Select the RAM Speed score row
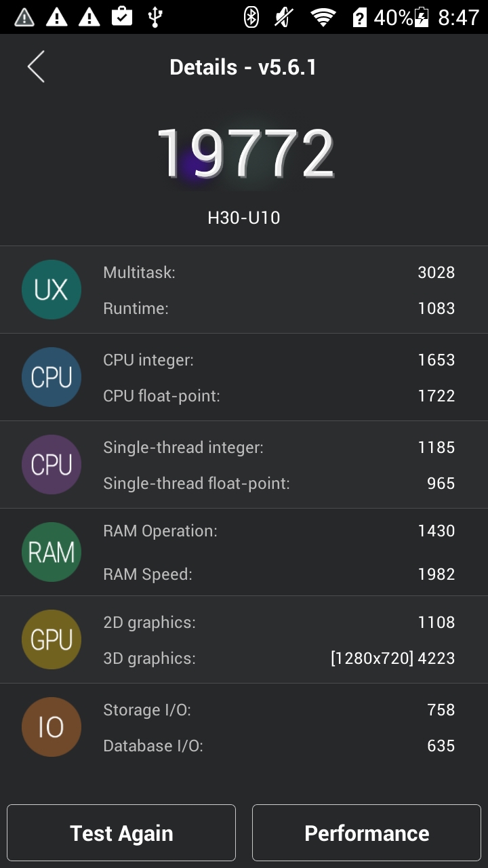This screenshot has height=868, width=488. pos(279,574)
